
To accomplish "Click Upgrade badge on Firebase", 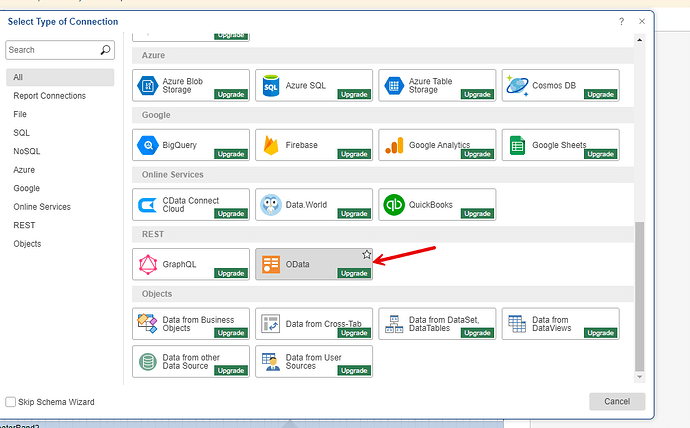I will pos(354,154).
